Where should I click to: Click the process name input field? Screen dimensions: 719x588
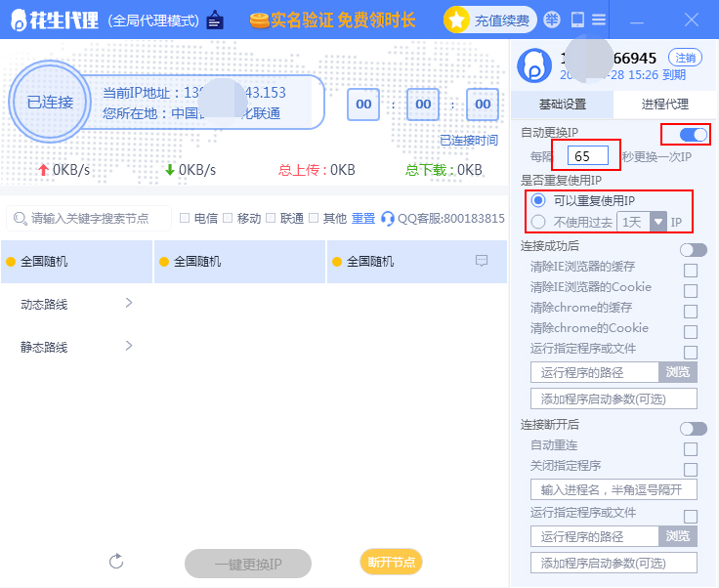point(613,489)
